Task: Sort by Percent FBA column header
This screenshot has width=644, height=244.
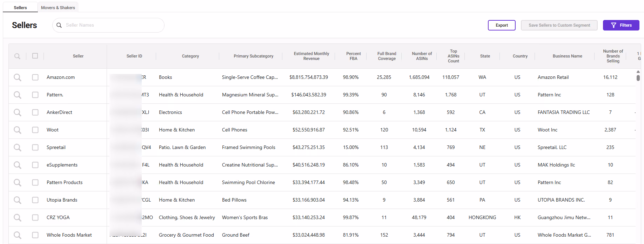Action: 354,56
